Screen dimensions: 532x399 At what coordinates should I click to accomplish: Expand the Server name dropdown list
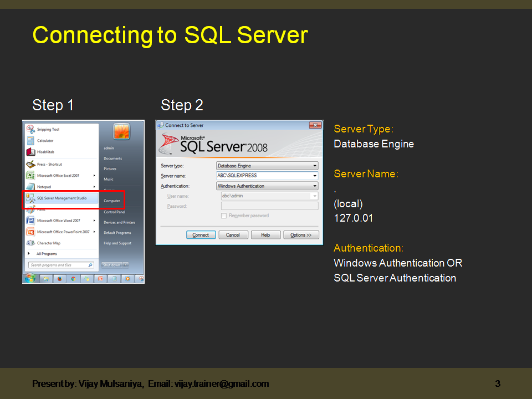tap(314, 176)
